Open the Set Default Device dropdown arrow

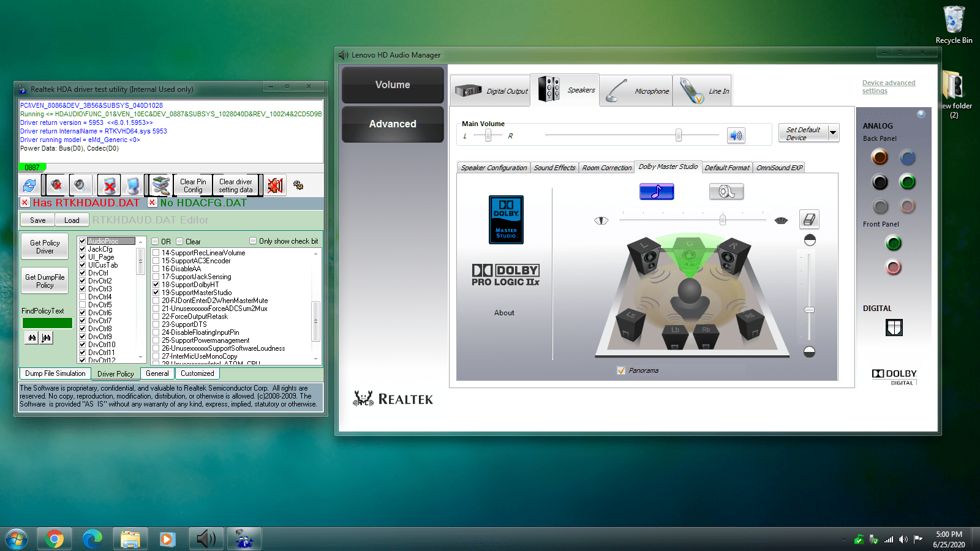point(833,133)
